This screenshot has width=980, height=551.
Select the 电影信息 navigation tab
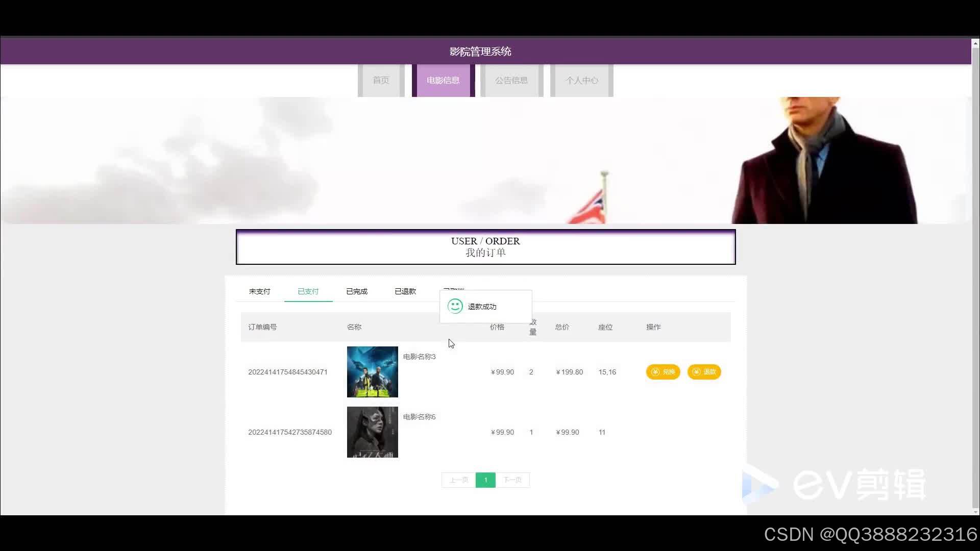pos(443,80)
